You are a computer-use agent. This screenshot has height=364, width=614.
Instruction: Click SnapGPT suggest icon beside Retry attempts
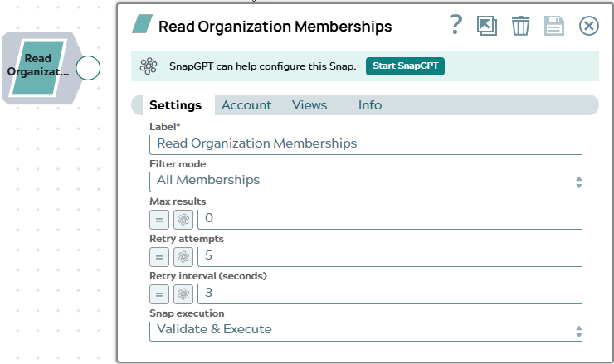pos(183,257)
